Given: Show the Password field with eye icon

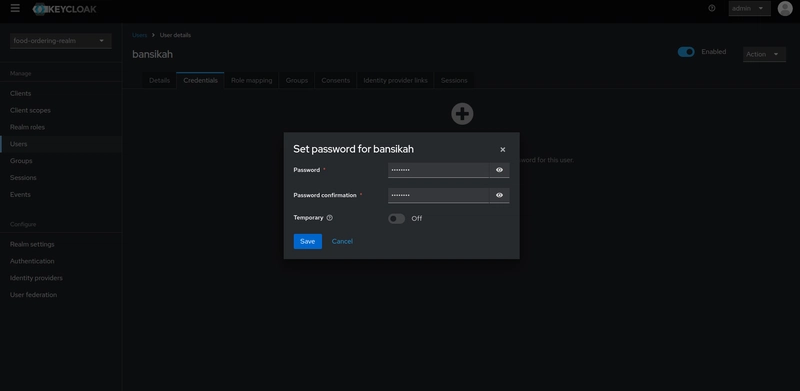Looking at the screenshot, I should (499, 170).
